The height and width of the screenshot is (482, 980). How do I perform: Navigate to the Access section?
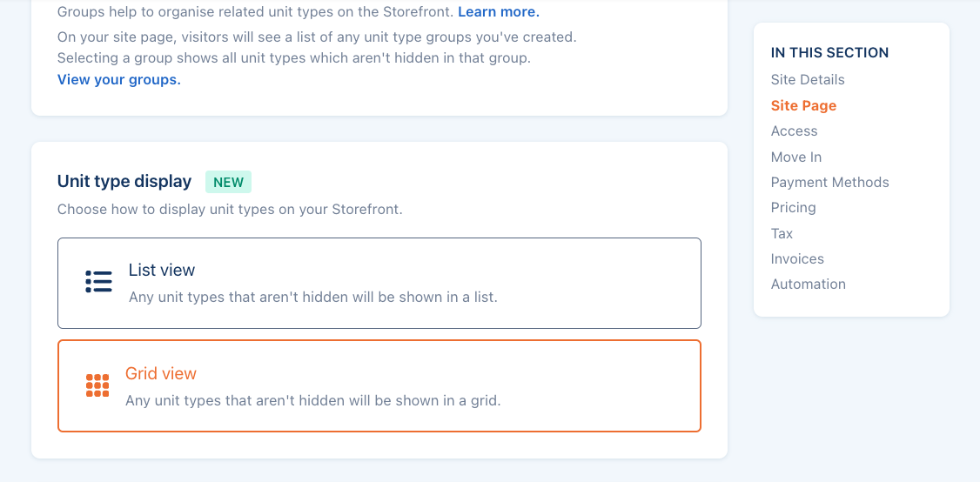[794, 131]
